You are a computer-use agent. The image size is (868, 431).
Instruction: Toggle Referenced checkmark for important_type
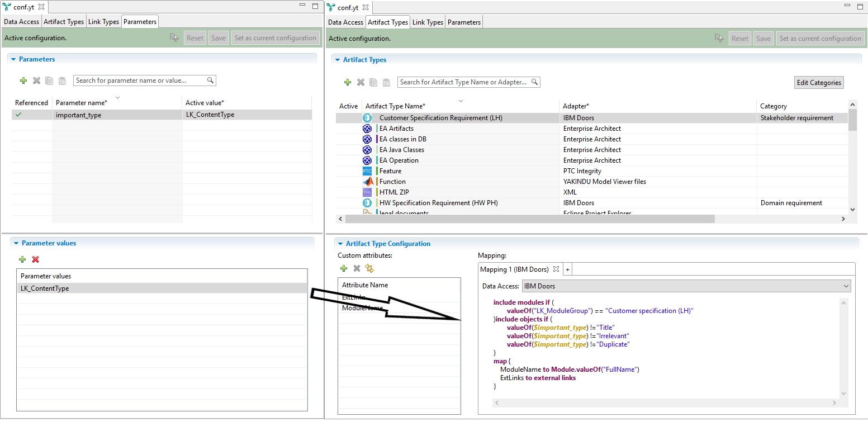pyautogui.click(x=19, y=115)
